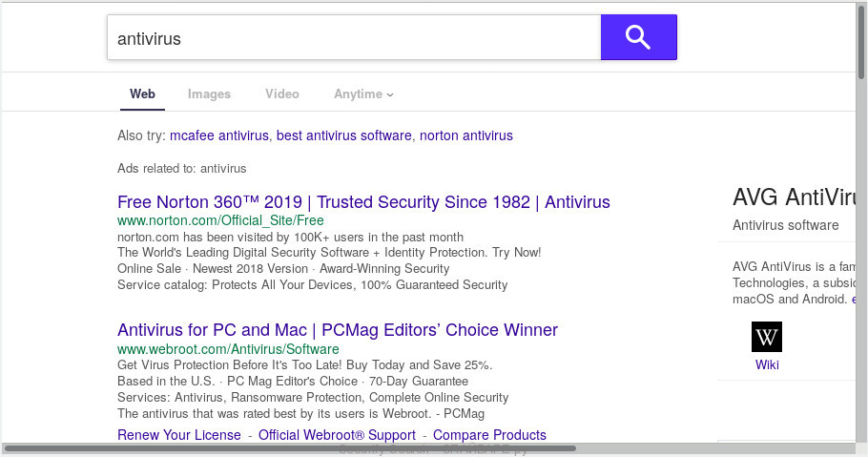Click the vertical scrollbar thumb
This screenshot has width=868, height=457.
[x=861, y=42]
